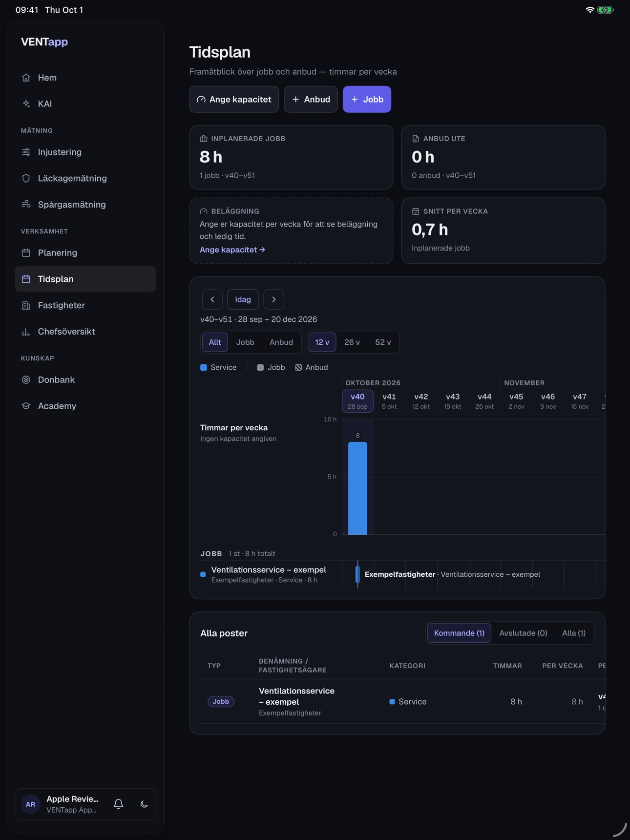The image size is (630, 840).
Task: Click the plus Anbud button
Action: (311, 99)
